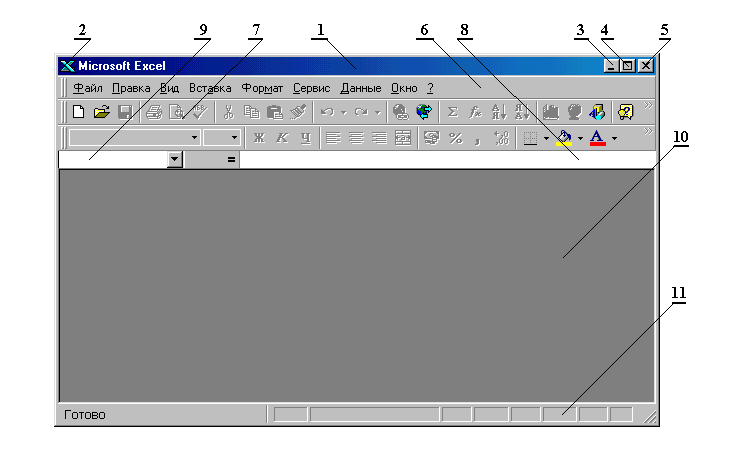Save the workbook with the floppy disk icon
This screenshot has height=452, width=733.
click(x=125, y=112)
